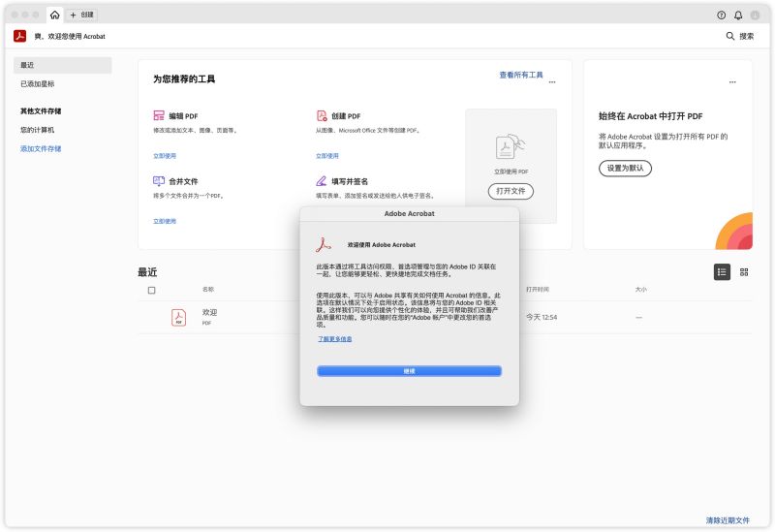This screenshot has width=775, height=532.
Task: Click the Acrobat icon in the dialog
Action: coord(324,244)
